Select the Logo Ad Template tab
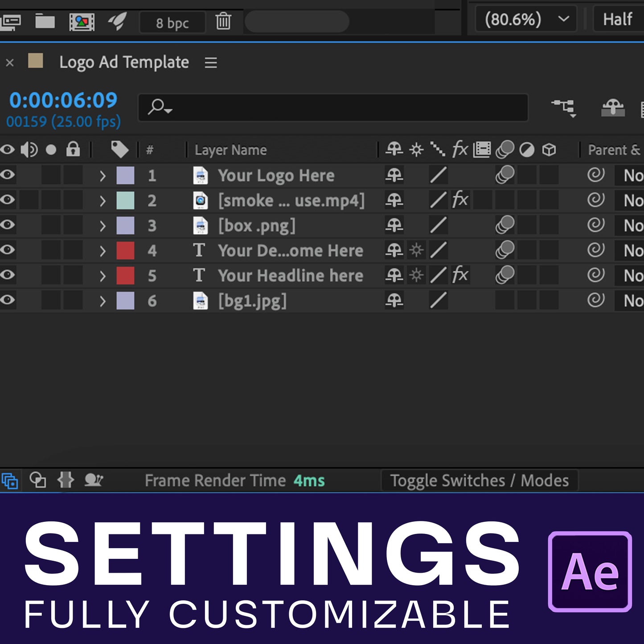The height and width of the screenshot is (644, 644). 124,62
